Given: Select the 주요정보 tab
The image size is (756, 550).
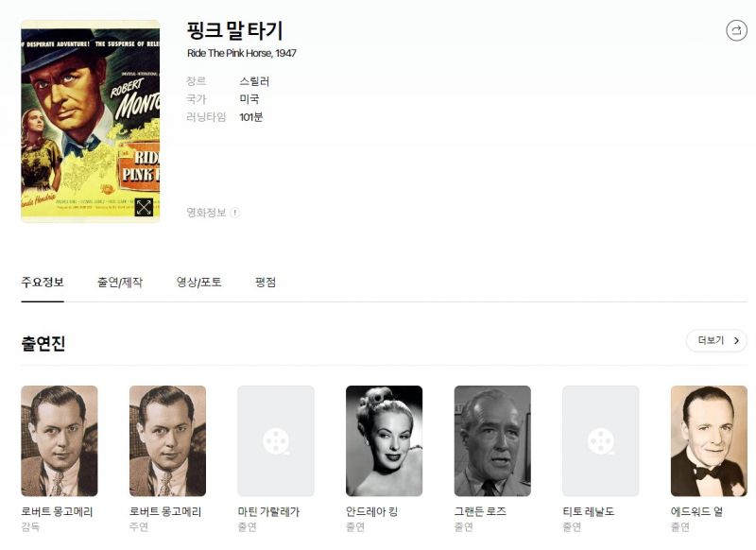Looking at the screenshot, I should coord(43,283).
